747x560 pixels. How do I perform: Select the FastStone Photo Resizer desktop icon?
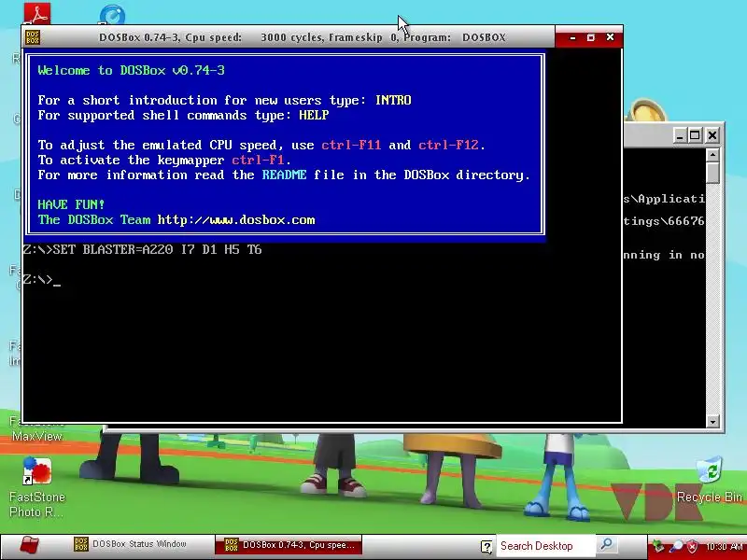point(36,487)
